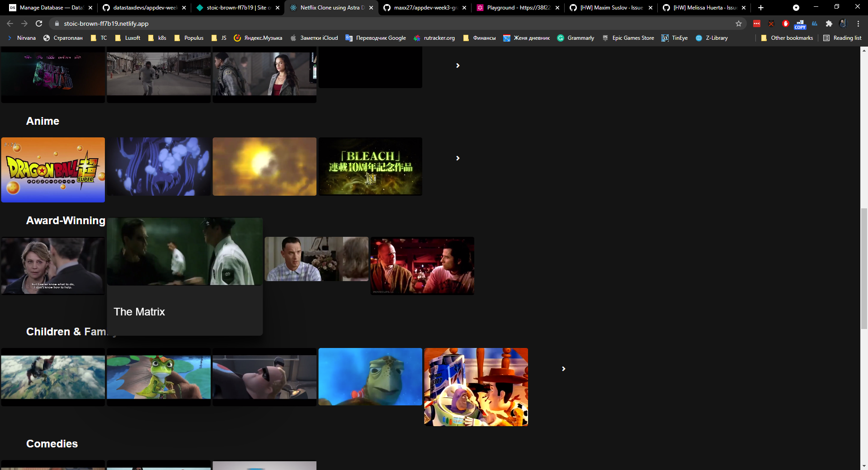Click the browser profile avatar icon

pyautogui.click(x=844, y=23)
